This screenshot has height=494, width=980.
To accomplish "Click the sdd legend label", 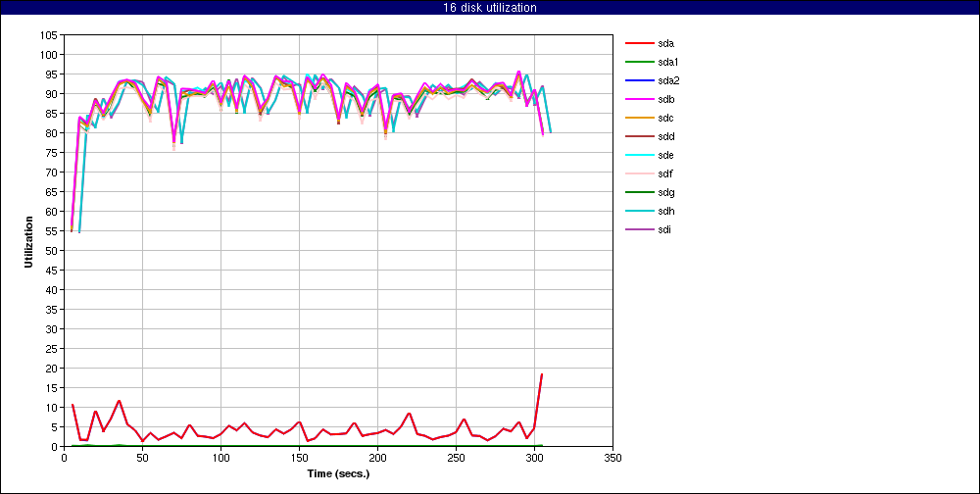I will 665,136.
